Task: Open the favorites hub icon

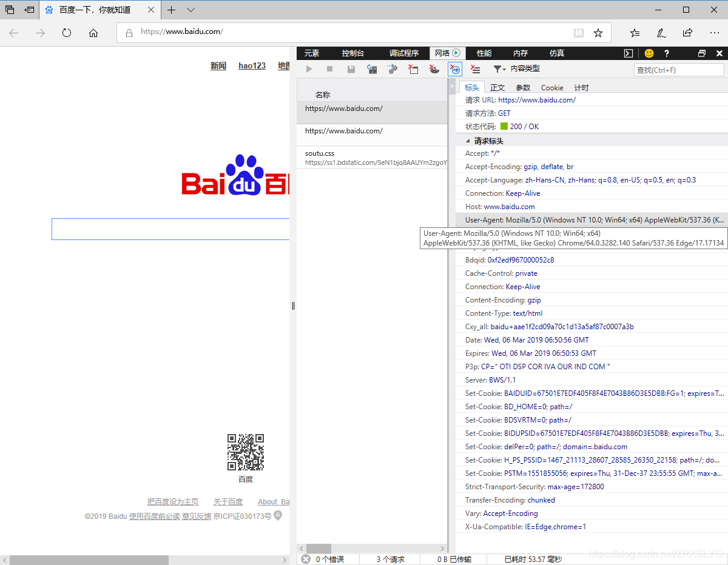Action: coord(635,33)
